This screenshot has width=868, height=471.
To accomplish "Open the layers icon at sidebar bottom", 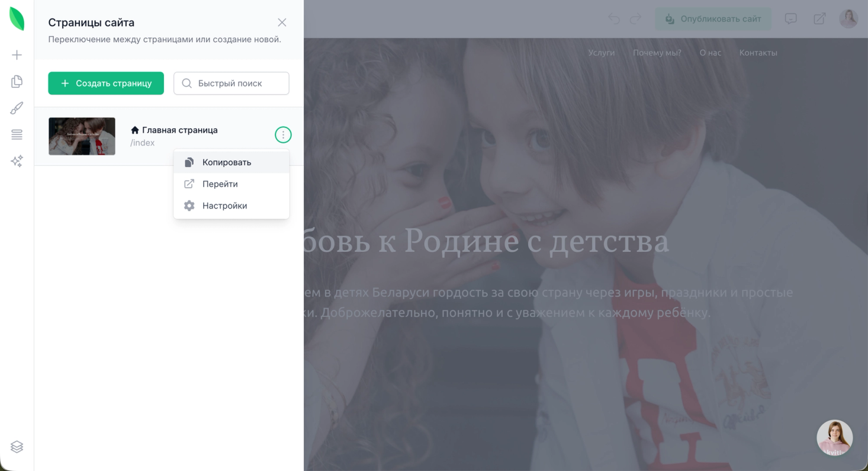I will coord(17,447).
